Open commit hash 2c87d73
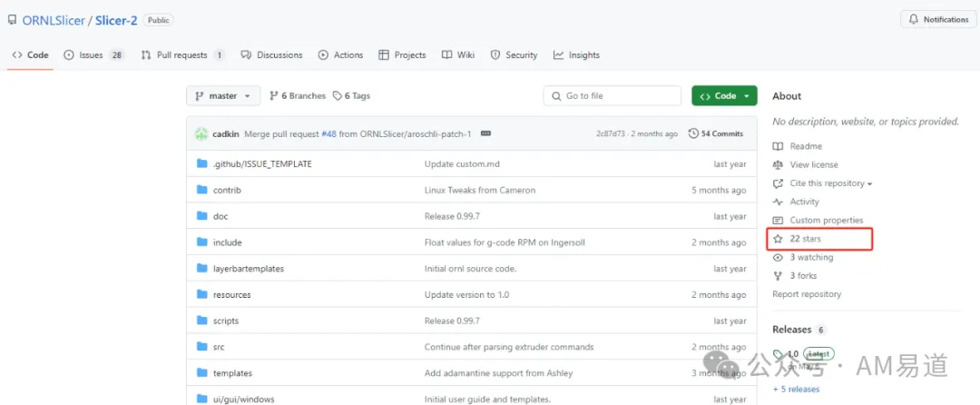 point(612,133)
